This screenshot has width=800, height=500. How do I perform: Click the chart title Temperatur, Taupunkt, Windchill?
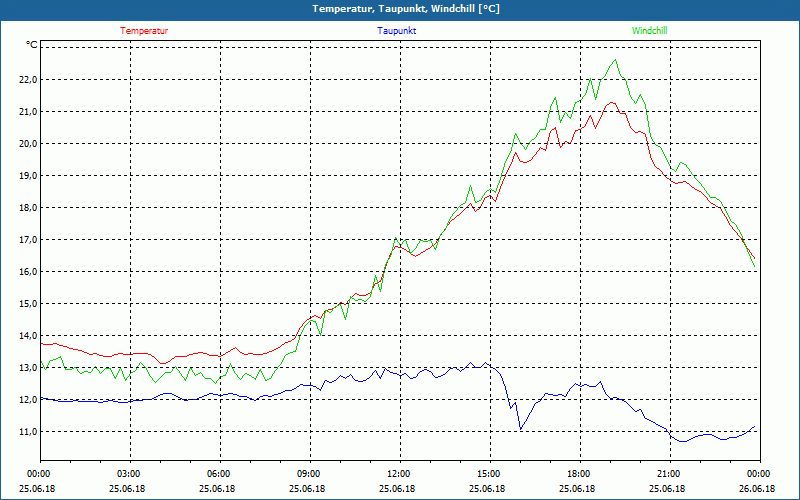tap(406, 9)
